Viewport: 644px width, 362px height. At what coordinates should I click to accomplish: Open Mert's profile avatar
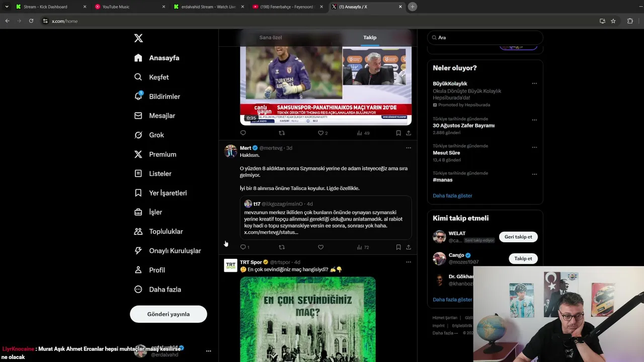230,151
